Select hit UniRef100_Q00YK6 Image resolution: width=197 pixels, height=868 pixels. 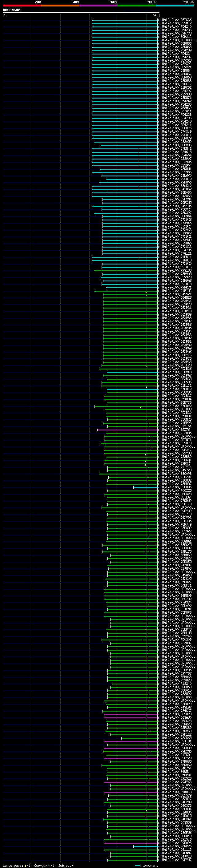point(177,355)
